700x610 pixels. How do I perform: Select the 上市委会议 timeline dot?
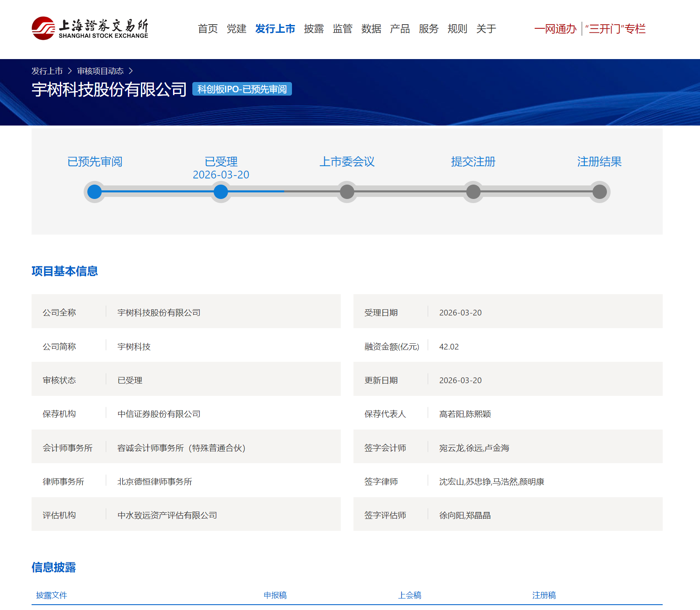tap(347, 192)
